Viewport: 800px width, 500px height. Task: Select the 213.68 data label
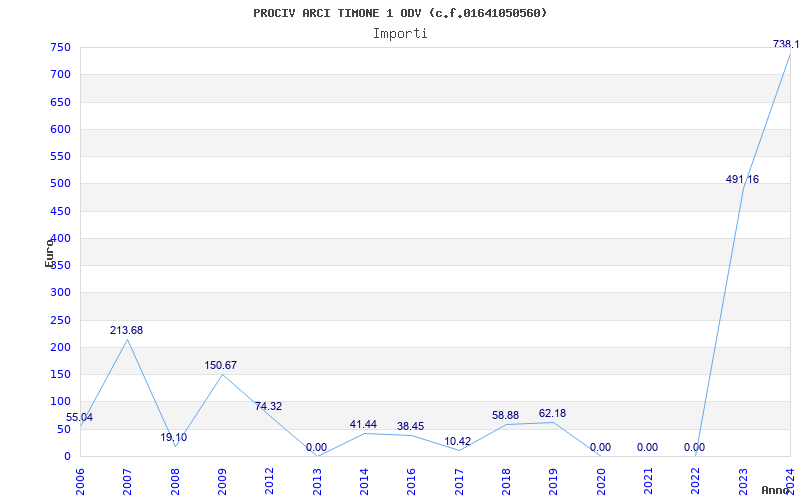126,330
